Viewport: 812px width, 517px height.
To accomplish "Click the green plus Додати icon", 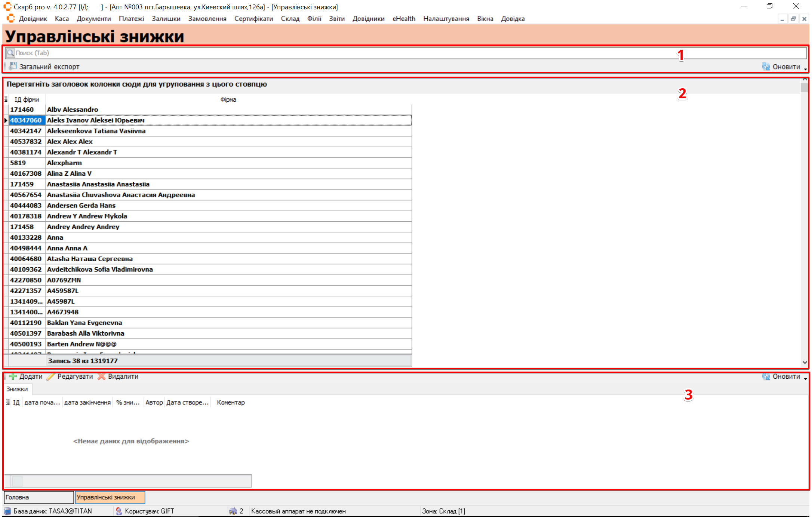I will pyautogui.click(x=13, y=376).
